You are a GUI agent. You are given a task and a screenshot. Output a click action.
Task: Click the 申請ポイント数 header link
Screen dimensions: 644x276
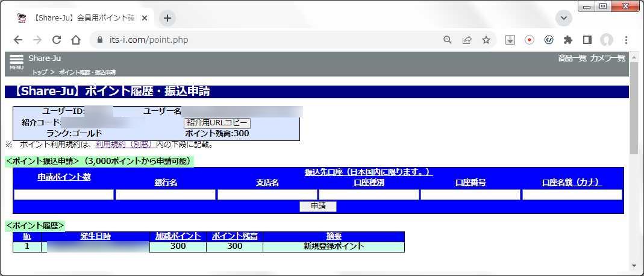[x=64, y=177]
